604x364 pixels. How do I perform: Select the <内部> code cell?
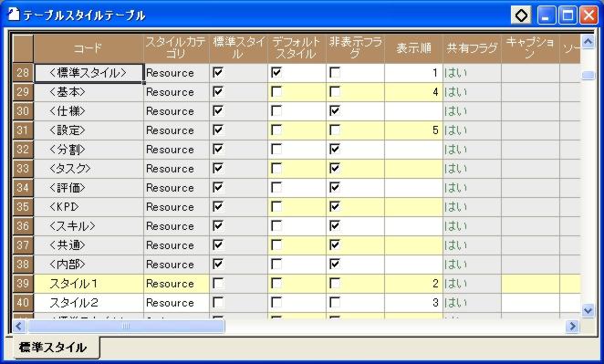tap(89, 265)
